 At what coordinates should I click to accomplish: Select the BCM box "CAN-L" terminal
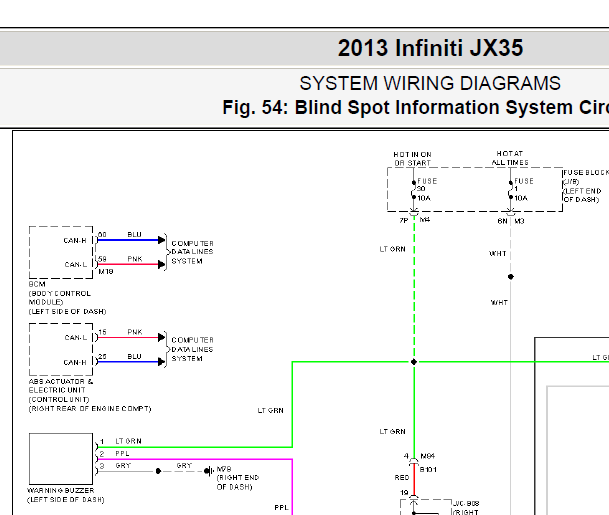coord(76,264)
